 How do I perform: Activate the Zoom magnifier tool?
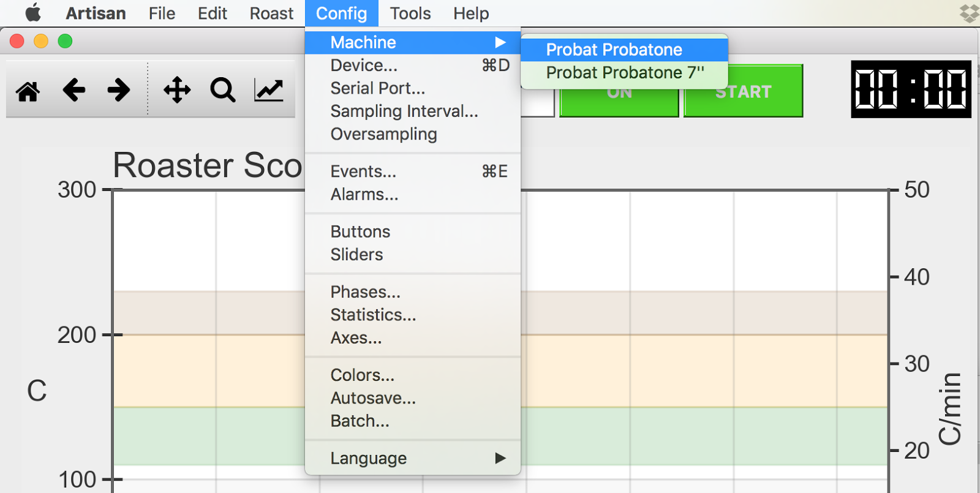(x=222, y=90)
